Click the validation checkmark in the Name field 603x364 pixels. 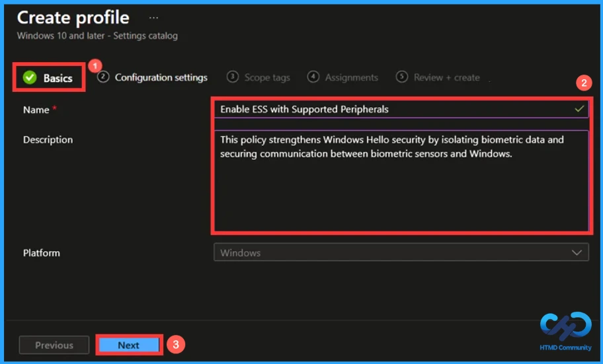click(579, 109)
